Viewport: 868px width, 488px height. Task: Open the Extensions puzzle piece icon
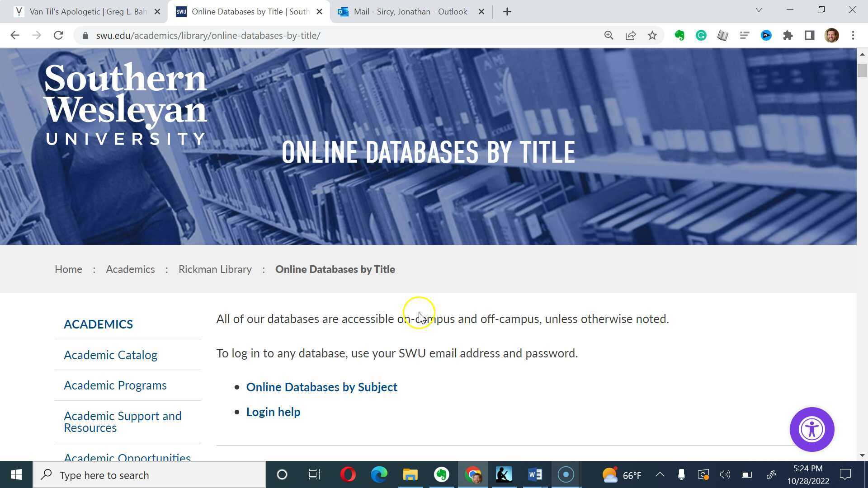click(x=788, y=35)
